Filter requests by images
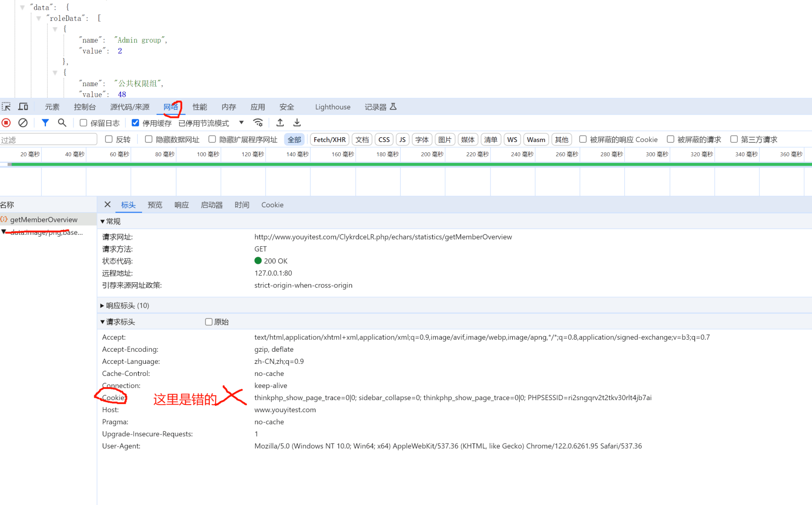This screenshot has width=812, height=505. (445, 140)
